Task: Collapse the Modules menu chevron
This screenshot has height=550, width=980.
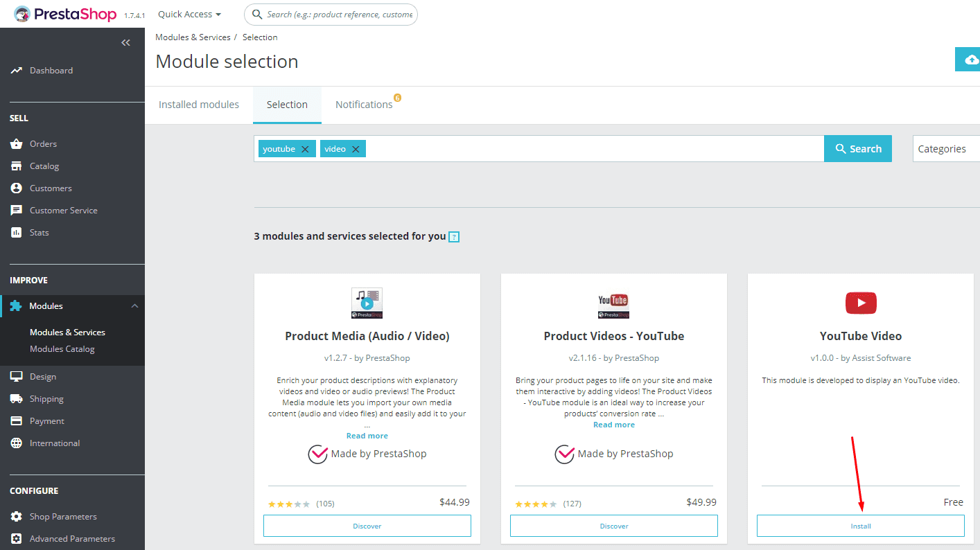Action: coord(134,305)
